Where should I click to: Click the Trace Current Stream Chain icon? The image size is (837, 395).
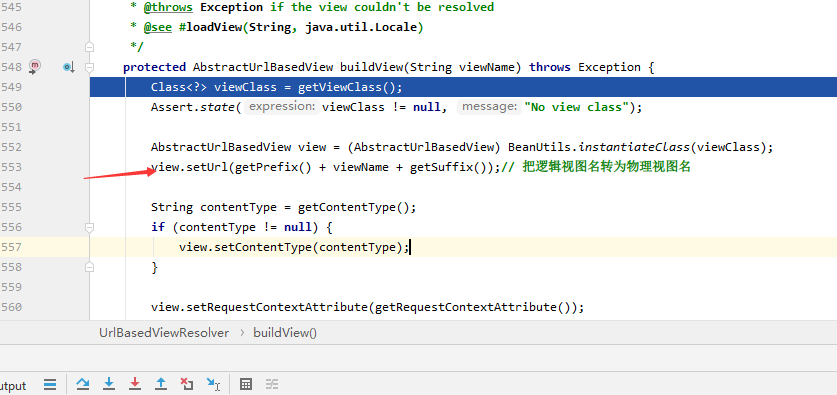(x=272, y=384)
